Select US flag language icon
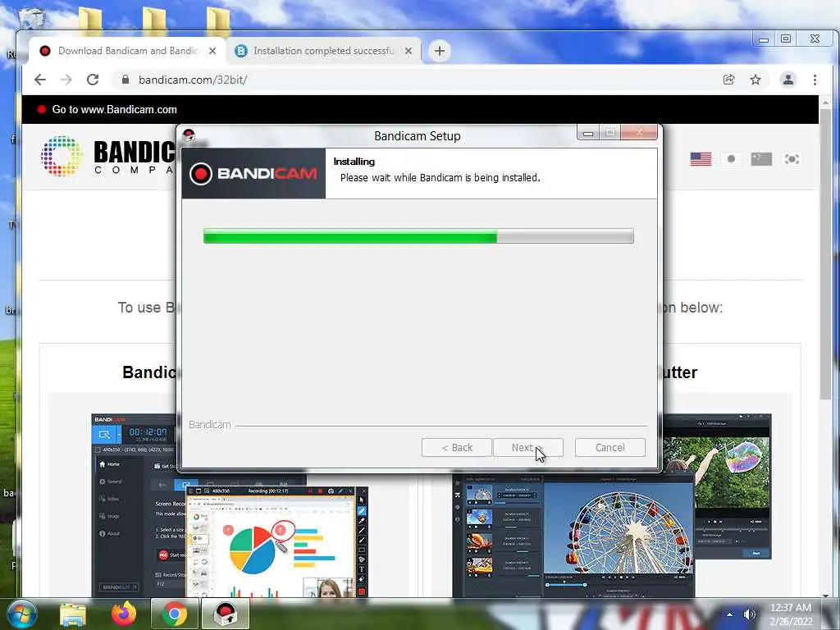This screenshot has width=840, height=630. [x=701, y=159]
